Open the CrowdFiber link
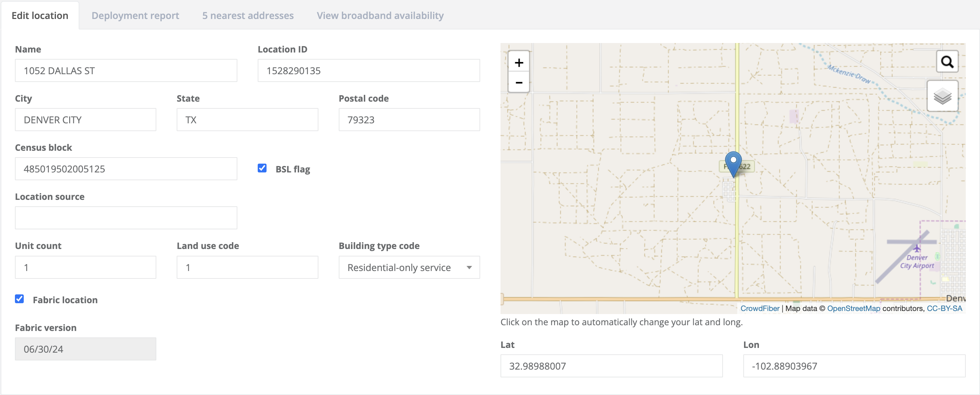 [759, 308]
